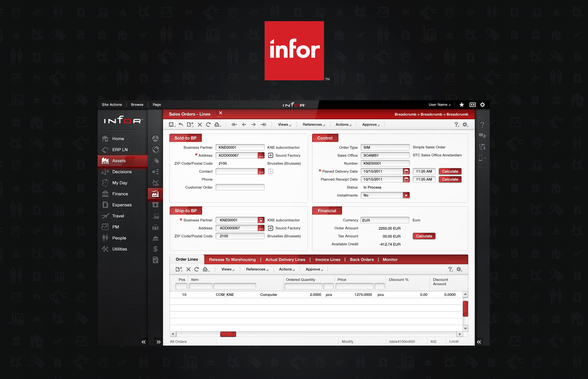Screen dimensions: 588x379
Task: Go to next record arrow
Action: coord(253,124)
